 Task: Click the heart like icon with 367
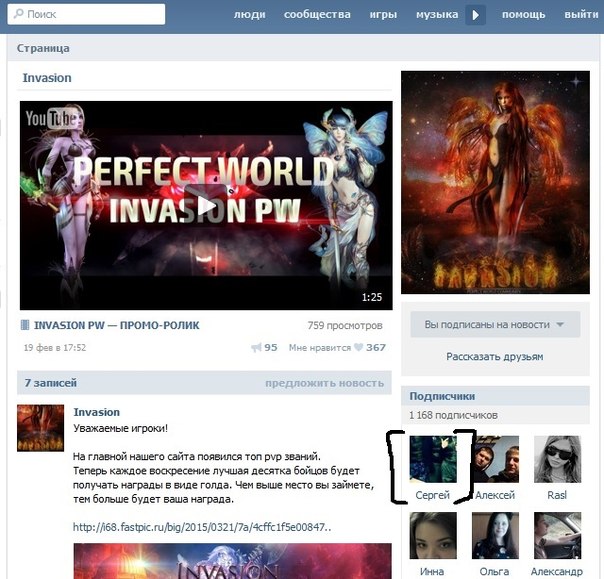(x=359, y=347)
